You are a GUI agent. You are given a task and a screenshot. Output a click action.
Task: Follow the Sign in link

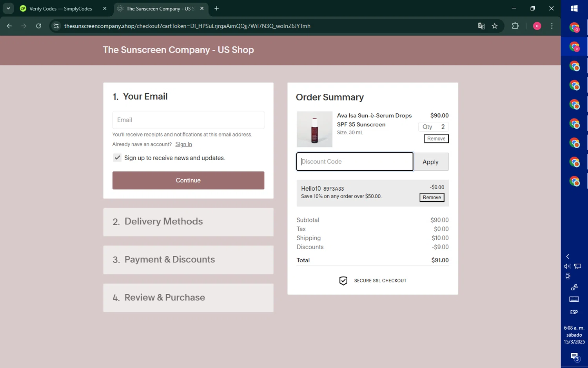pos(183,144)
